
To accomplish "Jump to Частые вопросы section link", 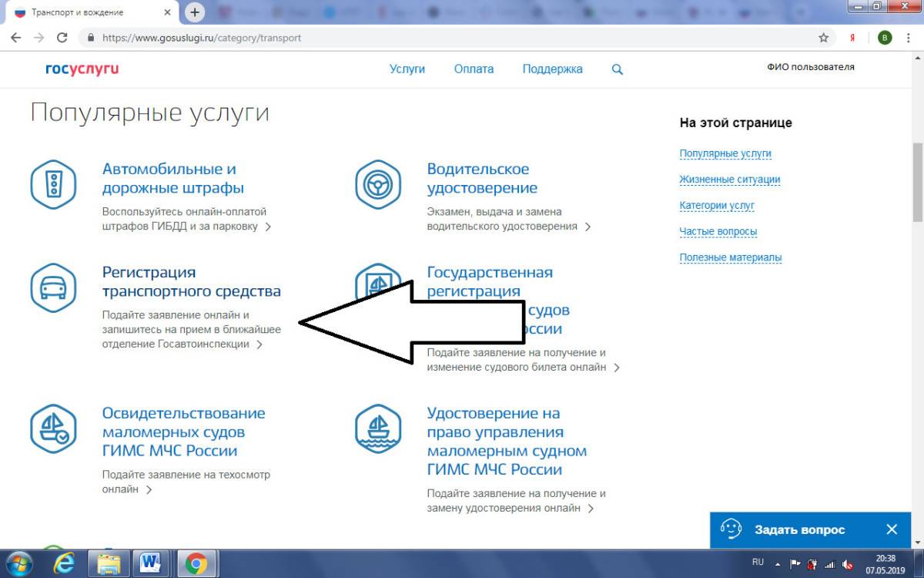I will tap(718, 231).
